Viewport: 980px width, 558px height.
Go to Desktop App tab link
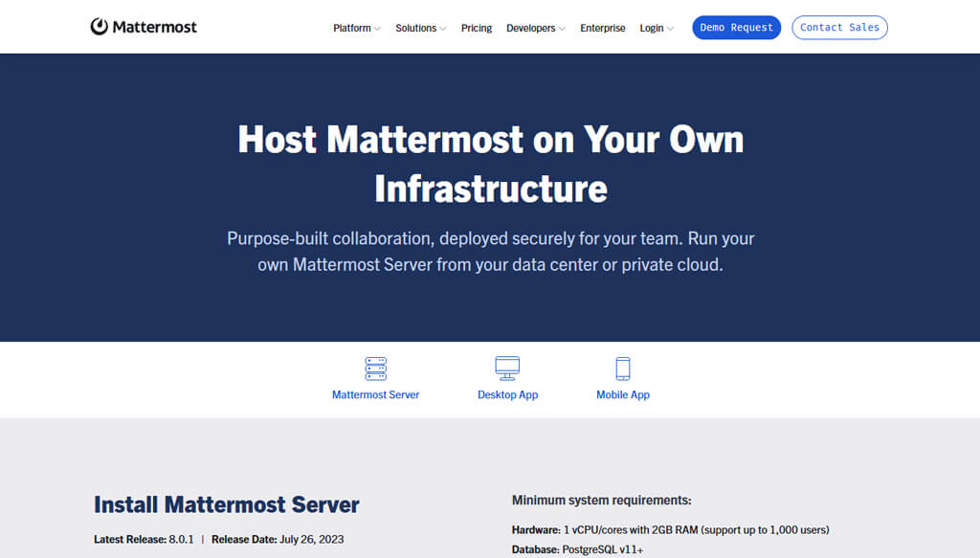[x=507, y=394]
